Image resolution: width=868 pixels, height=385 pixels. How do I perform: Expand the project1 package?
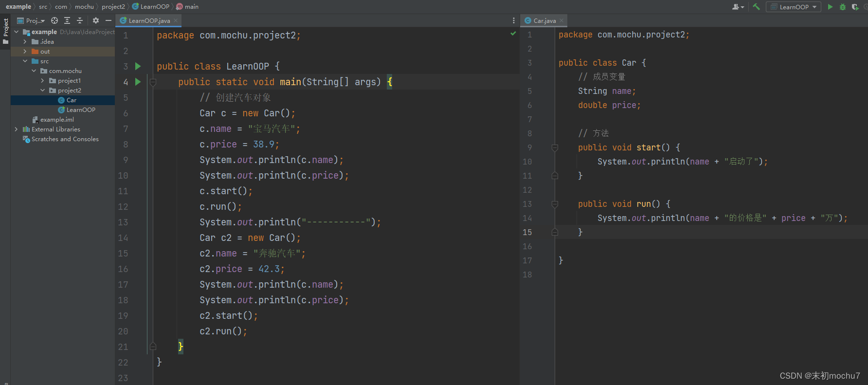click(43, 81)
